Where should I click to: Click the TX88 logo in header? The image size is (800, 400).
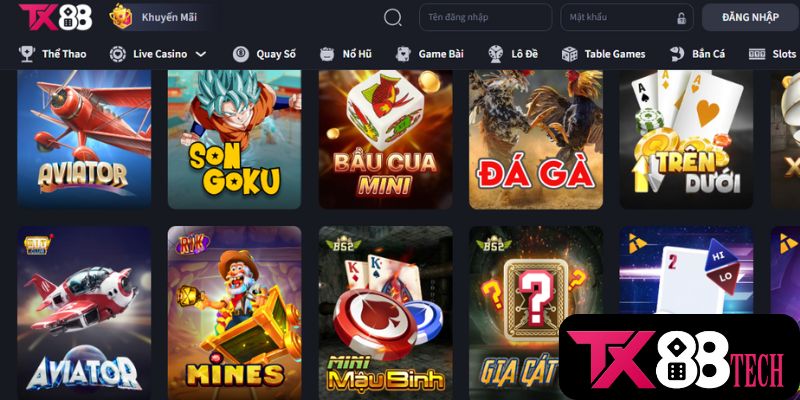pos(55,17)
